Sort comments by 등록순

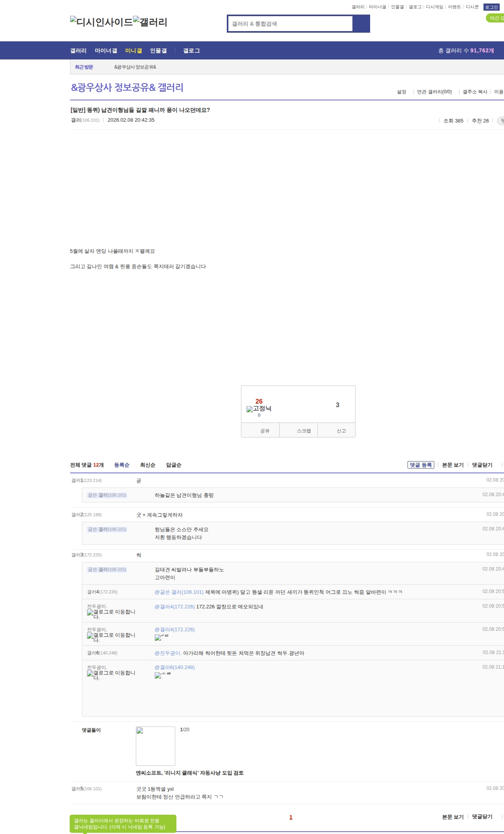[x=122, y=465]
